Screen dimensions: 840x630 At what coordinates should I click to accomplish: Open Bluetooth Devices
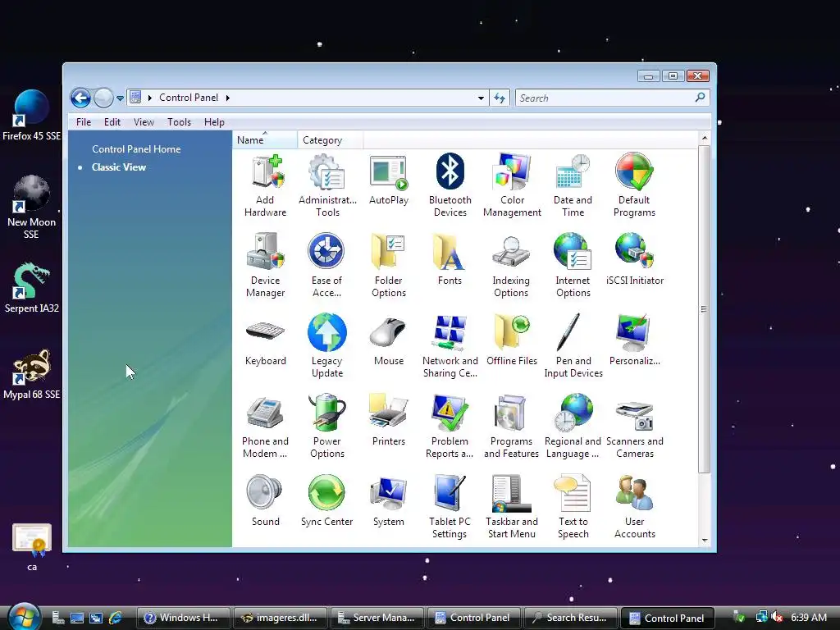click(x=450, y=185)
